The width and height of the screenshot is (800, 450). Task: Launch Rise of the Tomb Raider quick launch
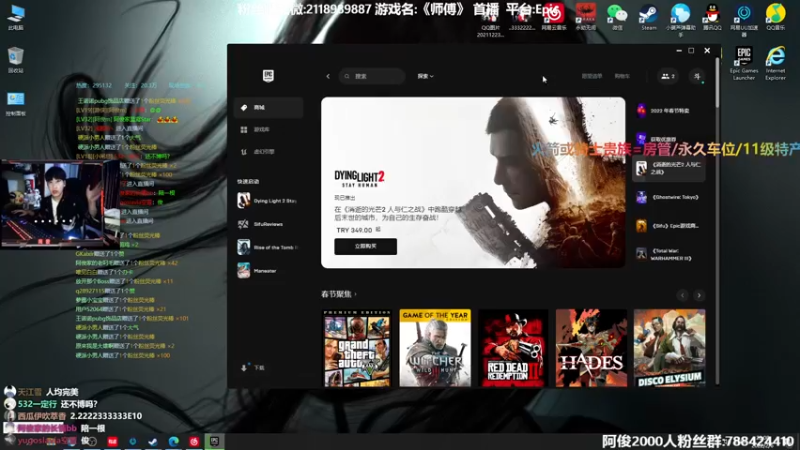pyautogui.click(x=268, y=247)
